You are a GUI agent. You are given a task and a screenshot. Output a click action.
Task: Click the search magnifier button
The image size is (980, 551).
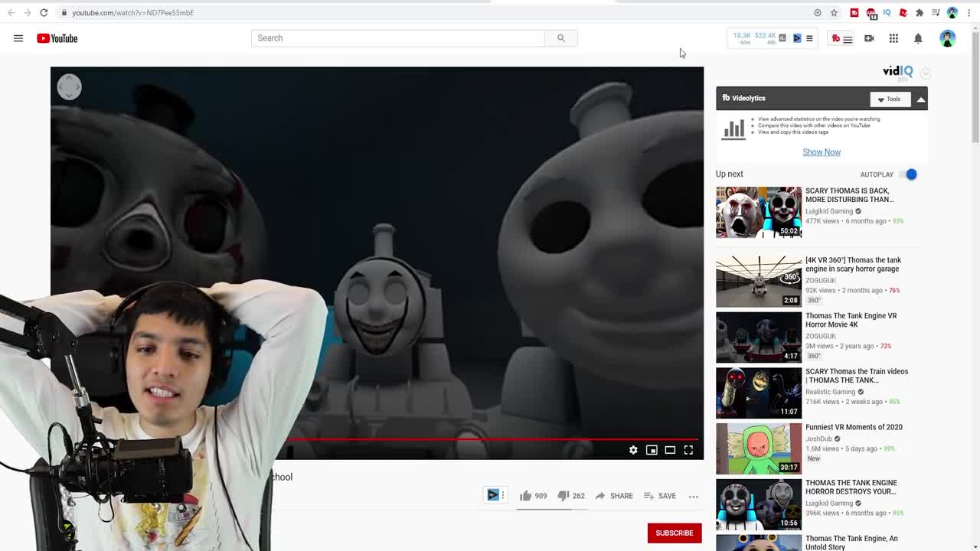[561, 38]
